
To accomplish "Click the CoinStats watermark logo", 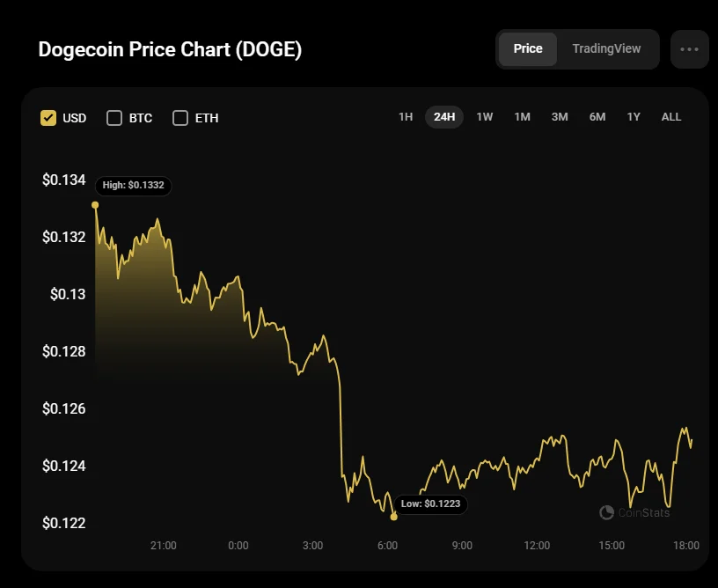I will [634, 512].
